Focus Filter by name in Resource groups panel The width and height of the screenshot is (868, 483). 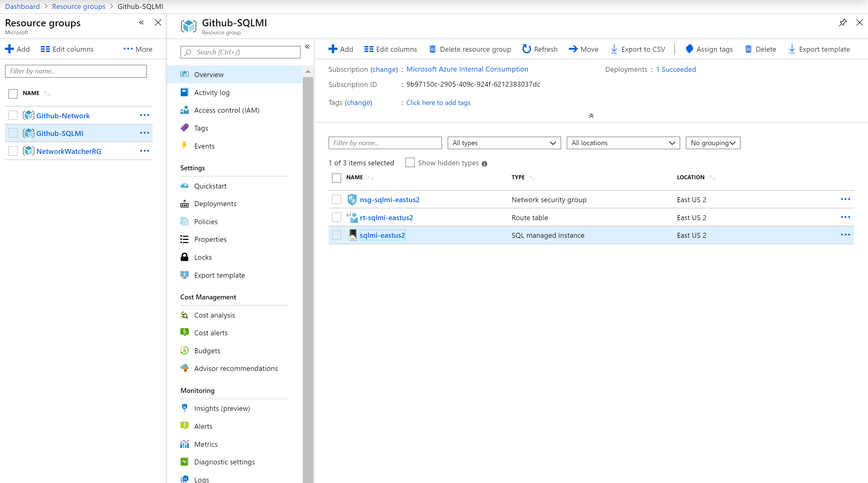pos(76,71)
